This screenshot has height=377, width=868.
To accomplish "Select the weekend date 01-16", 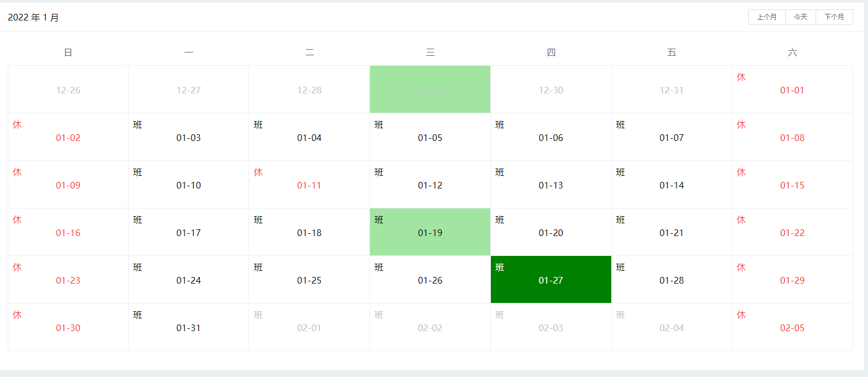I will tap(67, 232).
